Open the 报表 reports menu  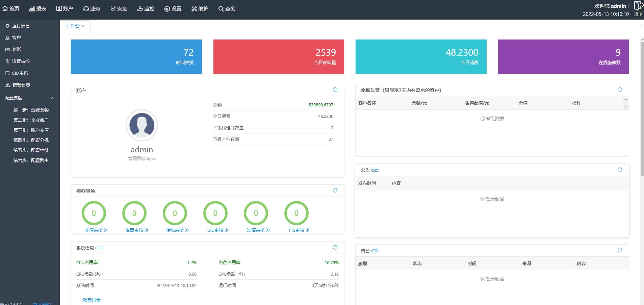click(38, 9)
